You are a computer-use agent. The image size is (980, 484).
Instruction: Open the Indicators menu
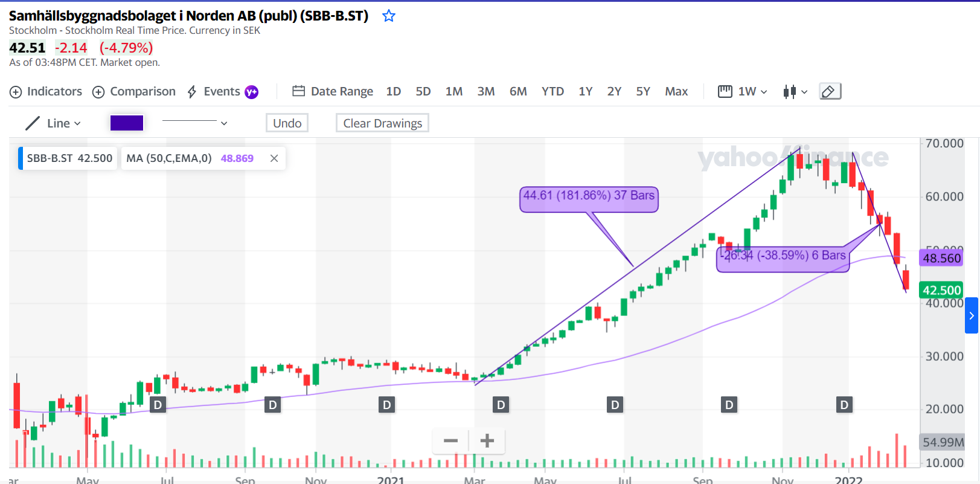(46, 91)
